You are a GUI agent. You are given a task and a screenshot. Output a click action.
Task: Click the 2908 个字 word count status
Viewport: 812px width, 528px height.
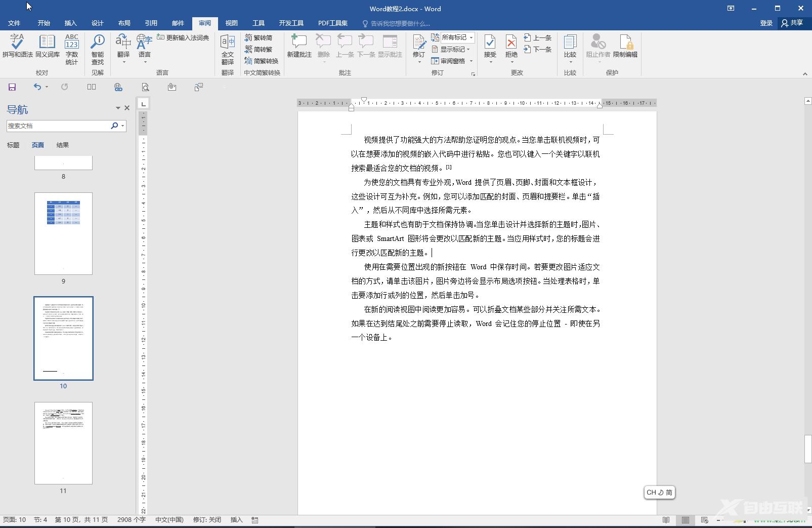click(131, 520)
